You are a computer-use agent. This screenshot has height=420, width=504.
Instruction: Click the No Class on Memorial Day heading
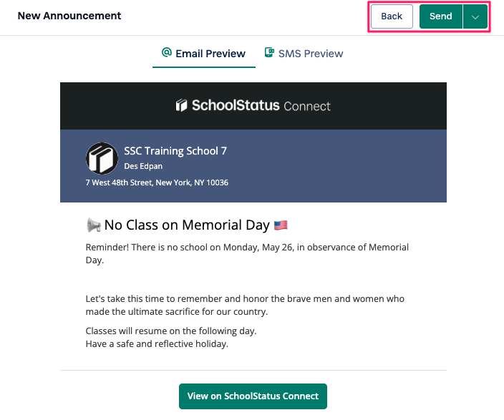(187, 225)
